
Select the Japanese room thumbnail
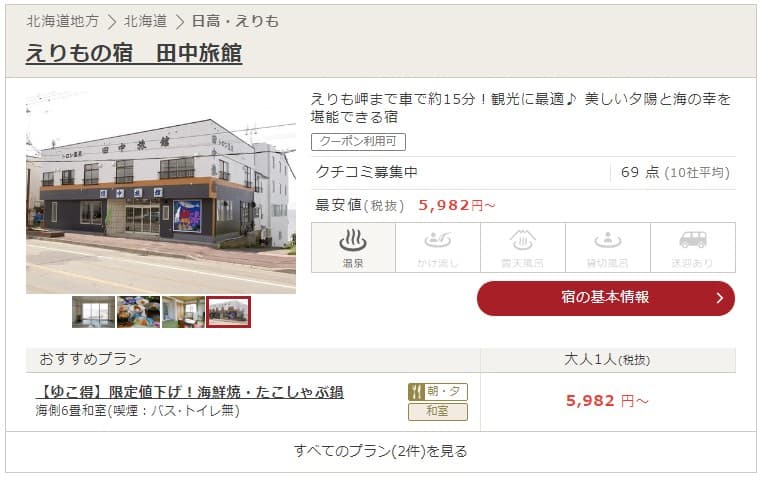coord(183,312)
